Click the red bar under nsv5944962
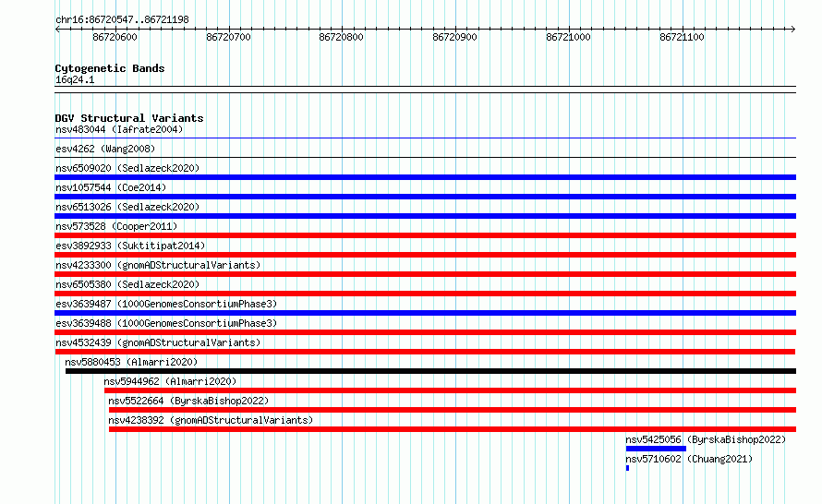 (x=451, y=390)
